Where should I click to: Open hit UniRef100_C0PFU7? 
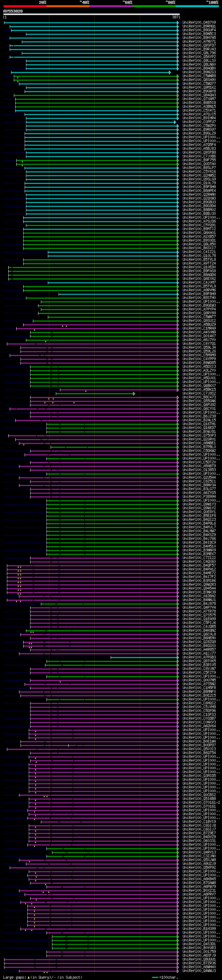click(x=199, y=122)
